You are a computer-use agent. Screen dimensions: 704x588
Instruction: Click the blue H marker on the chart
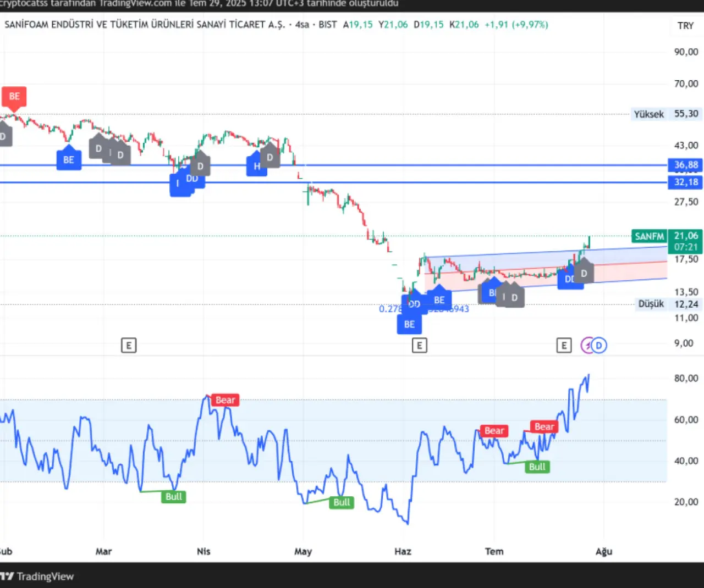[x=256, y=167]
